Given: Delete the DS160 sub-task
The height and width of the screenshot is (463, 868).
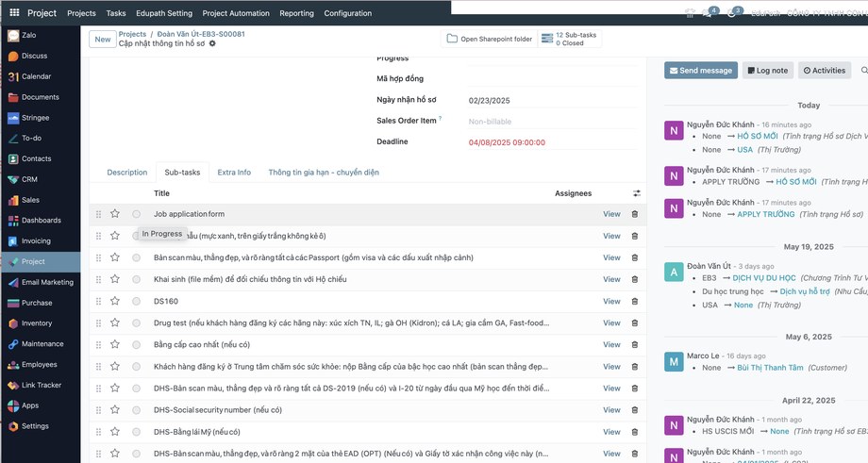Looking at the screenshot, I should click(635, 302).
